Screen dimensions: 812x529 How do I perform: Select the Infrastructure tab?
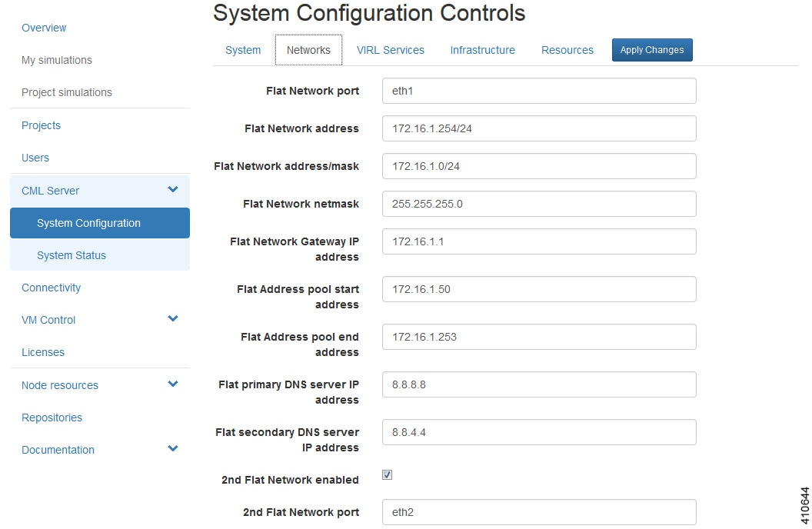pyautogui.click(x=482, y=50)
